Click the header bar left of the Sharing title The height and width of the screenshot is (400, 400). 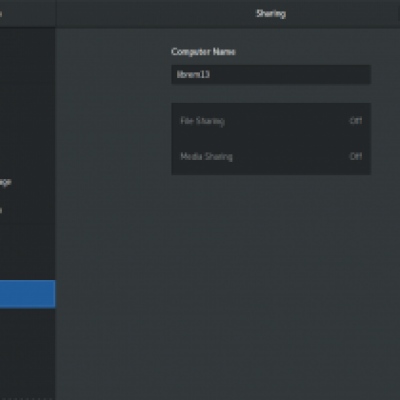point(155,14)
